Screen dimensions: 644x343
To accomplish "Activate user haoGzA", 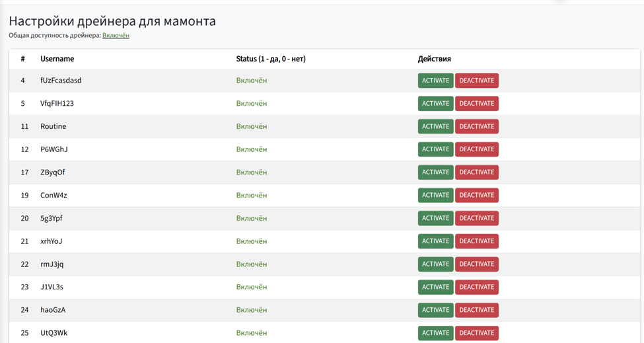I will 436,310.
